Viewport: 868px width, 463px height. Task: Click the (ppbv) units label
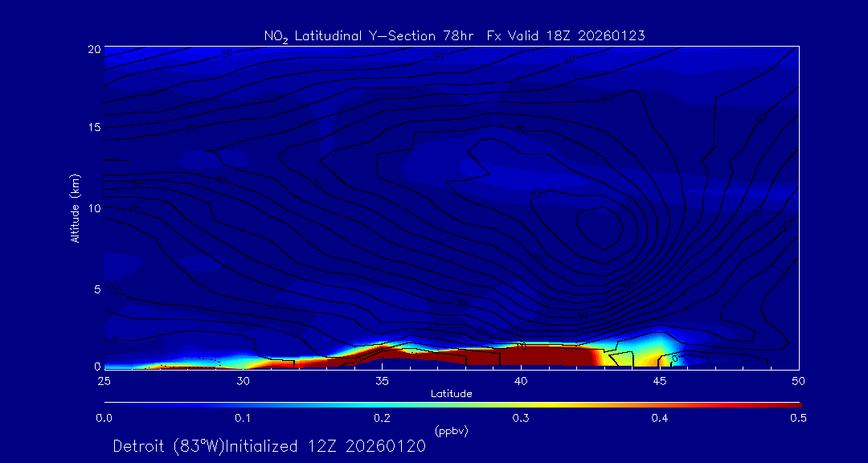tap(451, 431)
